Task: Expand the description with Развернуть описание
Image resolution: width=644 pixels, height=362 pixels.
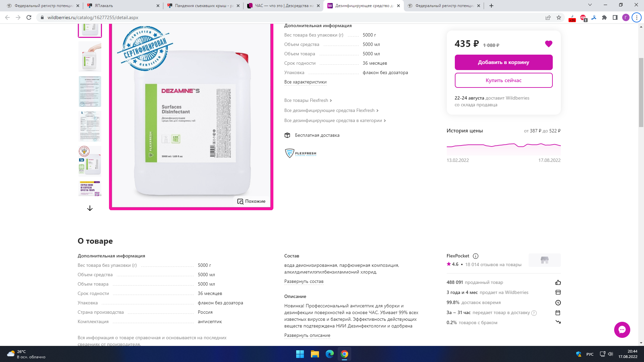Action: click(307, 335)
